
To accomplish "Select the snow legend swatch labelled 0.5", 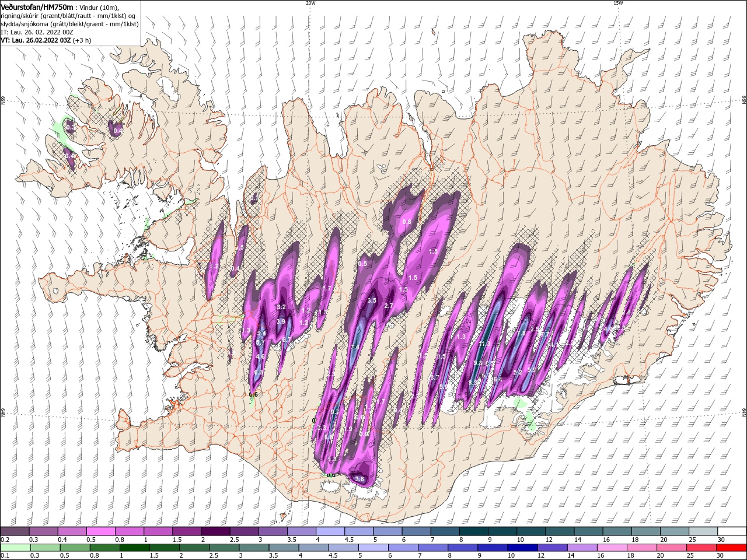I will [100, 531].
